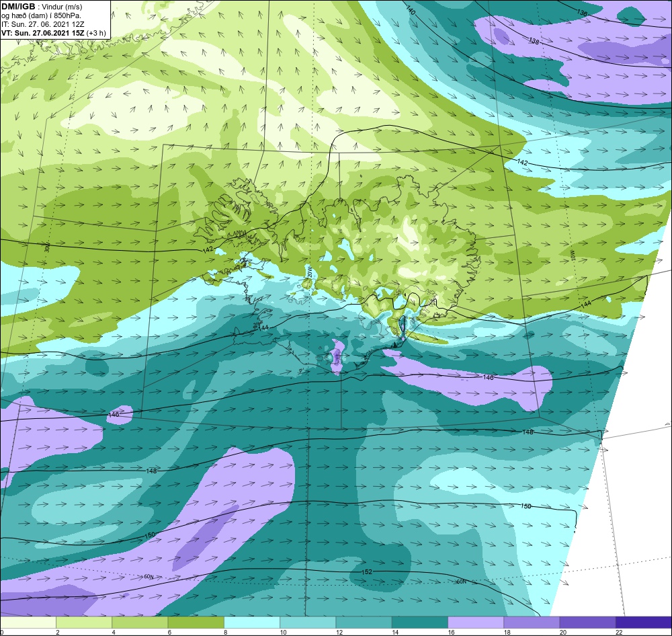The image size is (672, 636).
Task: Choose the 16–18 m/s lavender legend swatch
Action: (x=476, y=622)
